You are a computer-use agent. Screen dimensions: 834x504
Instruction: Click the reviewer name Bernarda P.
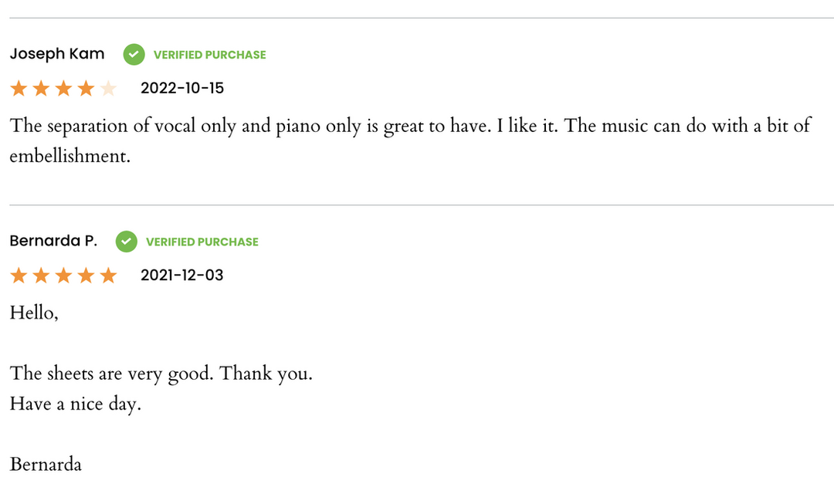point(53,242)
